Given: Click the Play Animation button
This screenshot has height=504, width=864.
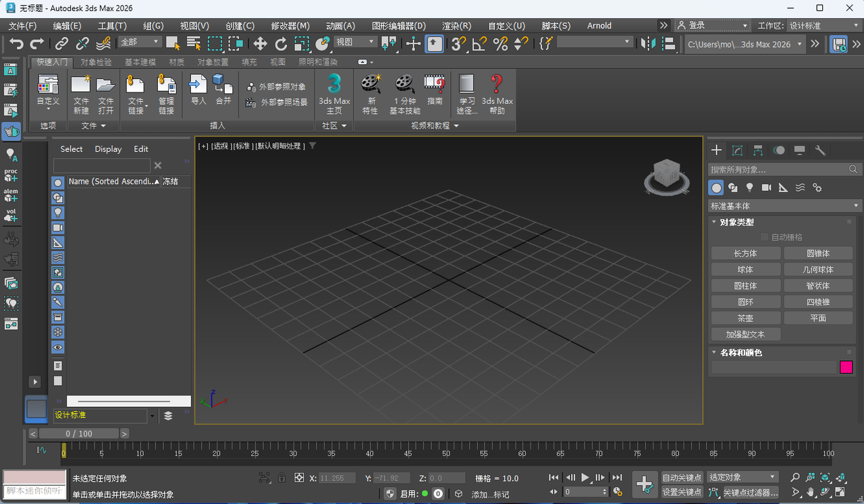Looking at the screenshot, I should click(585, 478).
